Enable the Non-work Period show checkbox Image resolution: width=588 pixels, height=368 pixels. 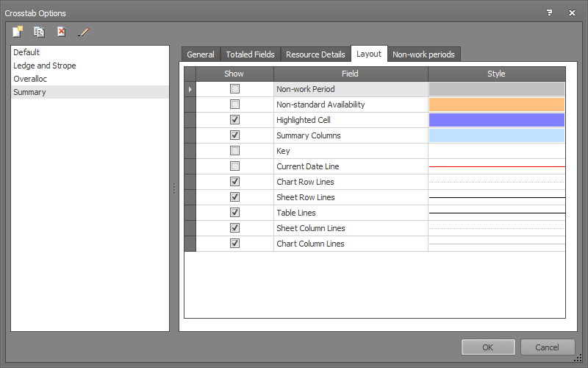point(234,89)
